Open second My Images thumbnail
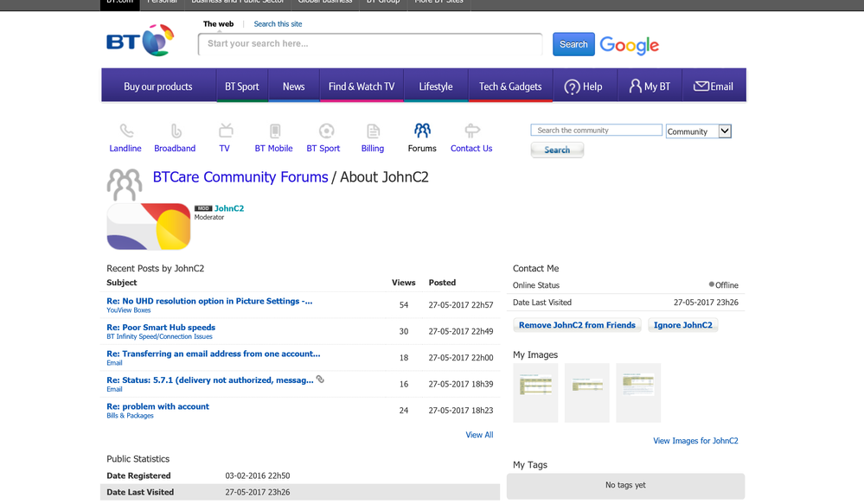Viewport: 864px width, 504px height. (587, 392)
